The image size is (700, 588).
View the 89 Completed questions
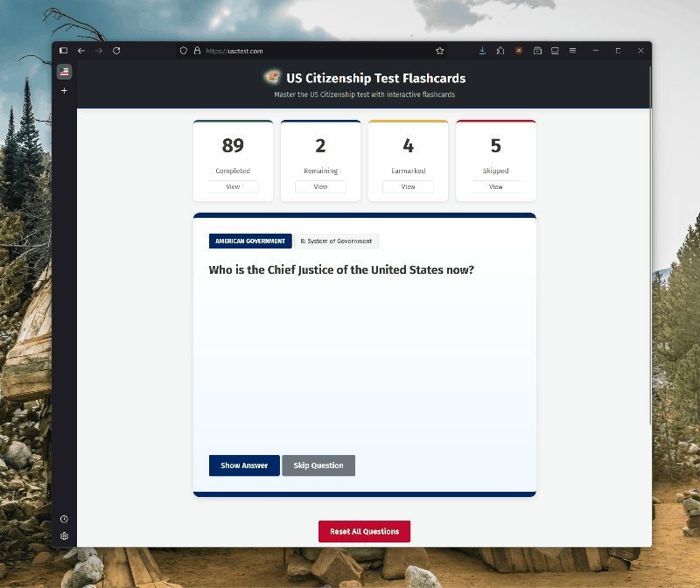click(x=233, y=186)
